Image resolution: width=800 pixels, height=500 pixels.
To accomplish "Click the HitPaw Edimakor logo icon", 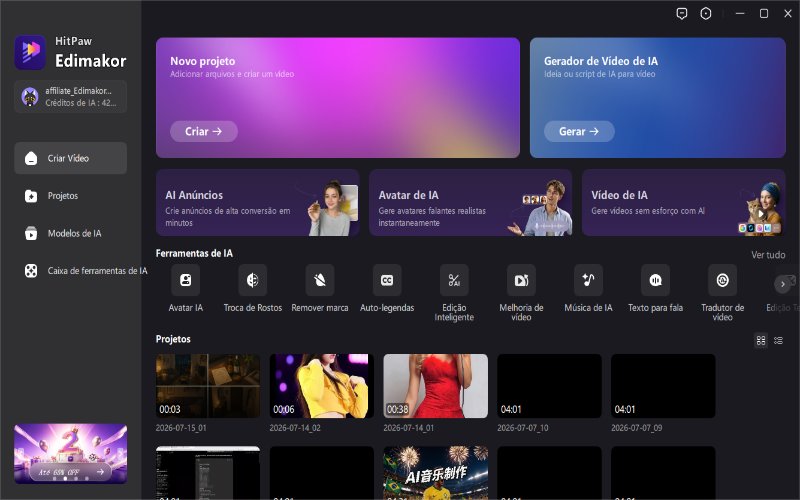I will (30, 52).
